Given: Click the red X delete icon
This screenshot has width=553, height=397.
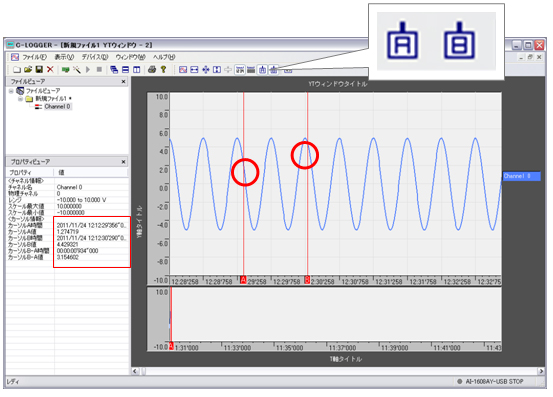Looking at the screenshot, I should tap(50, 70).
